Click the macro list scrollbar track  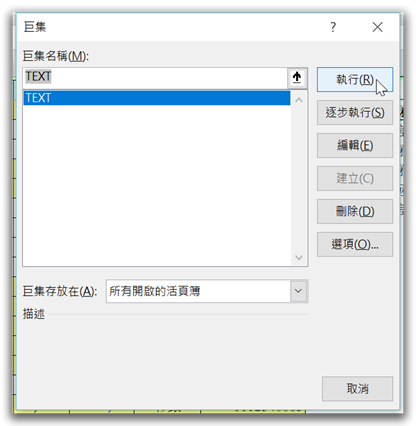pyautogui.click(x=299, y=178)
